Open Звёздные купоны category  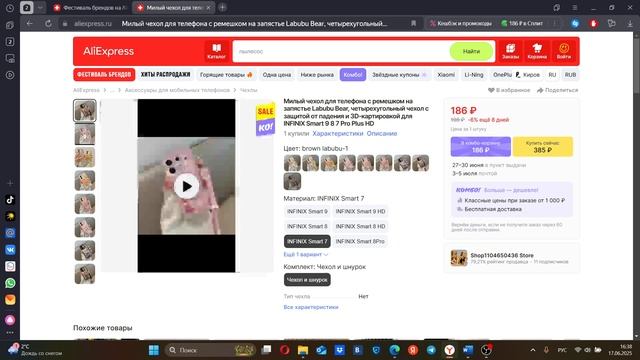click(x=399, y=75)
